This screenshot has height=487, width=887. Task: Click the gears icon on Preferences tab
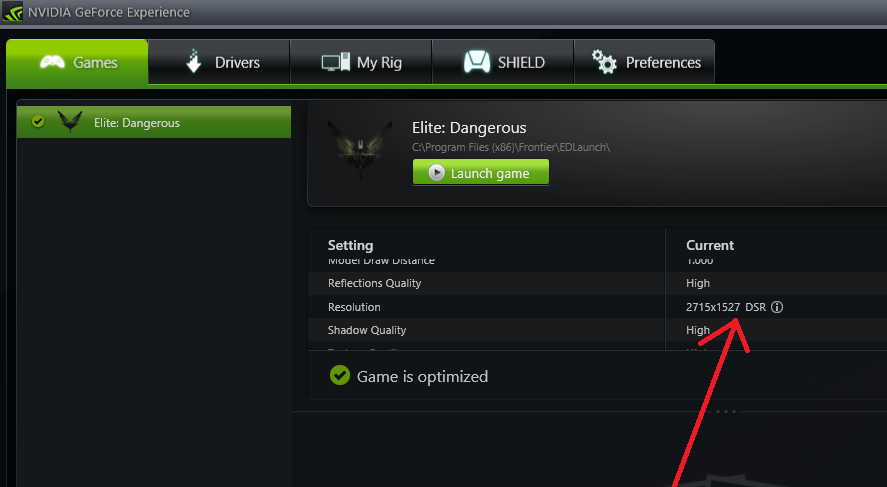pos(604,62)
